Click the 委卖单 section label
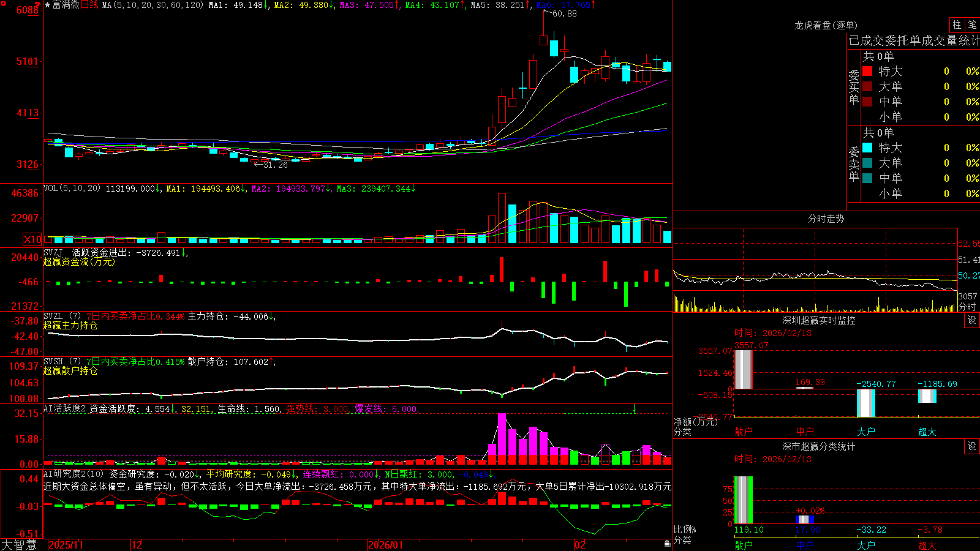 854,163
